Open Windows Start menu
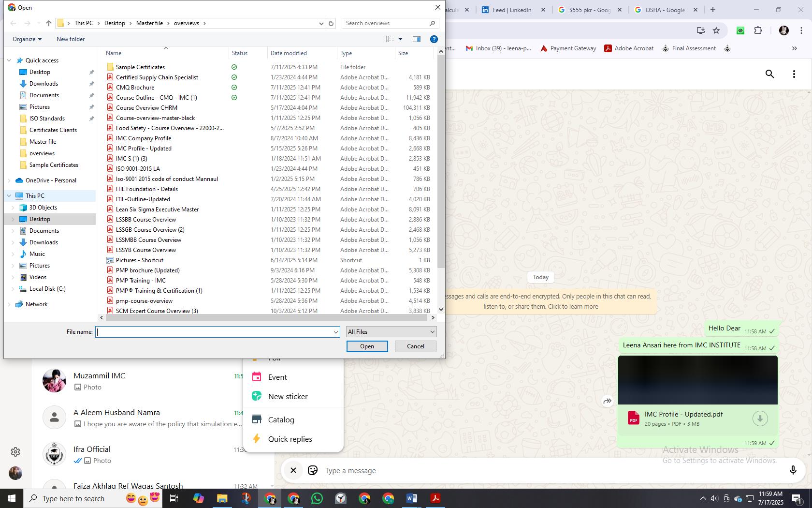The height and width of the screenshot is (508, 812). coord(12,498)
